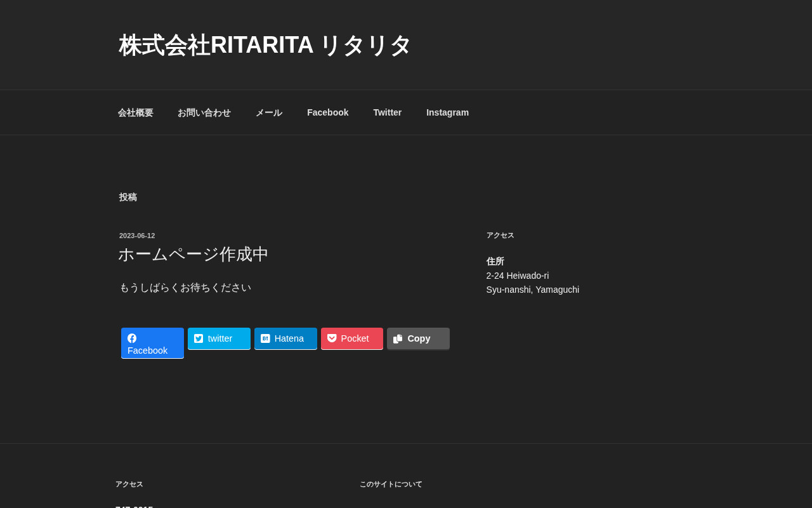Viewport: 812px width, 508px height.
Task: Select the このサイトについて footer heading
Action: coord(391,484)
